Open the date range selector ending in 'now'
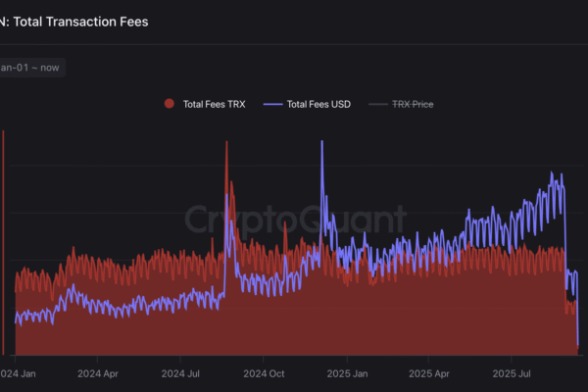The width and height of the screenshot is (588, 392). pos(31,68)
